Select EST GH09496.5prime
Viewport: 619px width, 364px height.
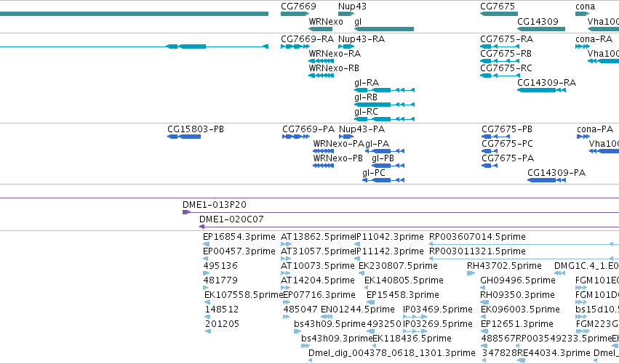pos(518,280)
